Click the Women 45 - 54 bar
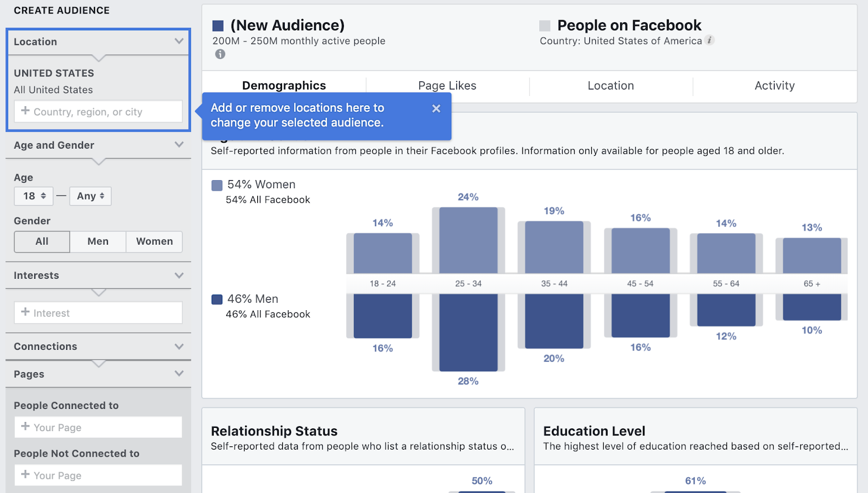Image resolution: width=868 pixels, height=493 pixels. tap(641, 251)
